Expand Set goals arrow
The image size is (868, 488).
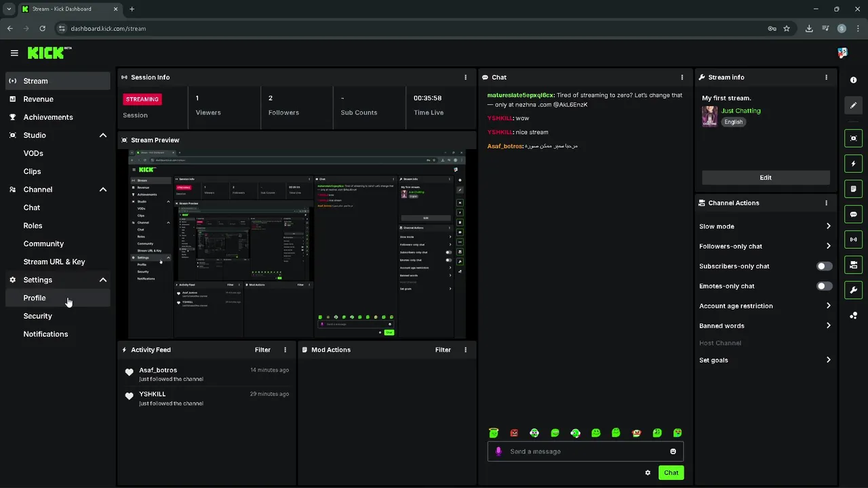click(828, 360)
